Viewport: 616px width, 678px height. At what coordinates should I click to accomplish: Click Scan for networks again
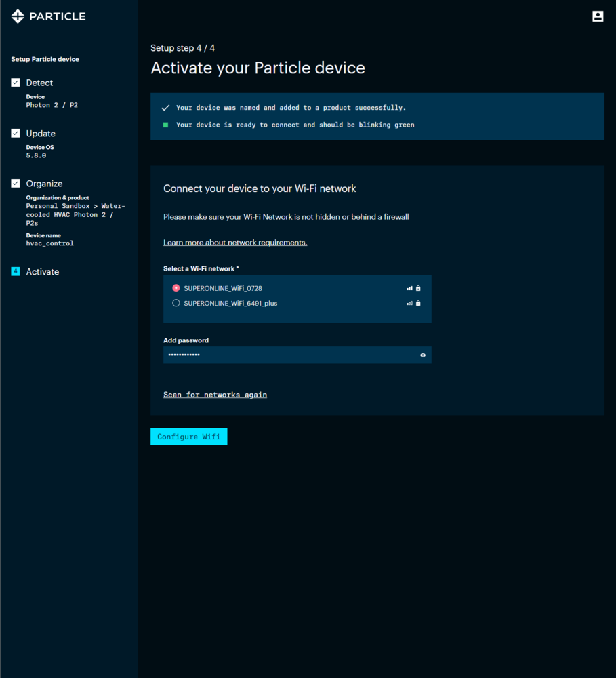215,395
